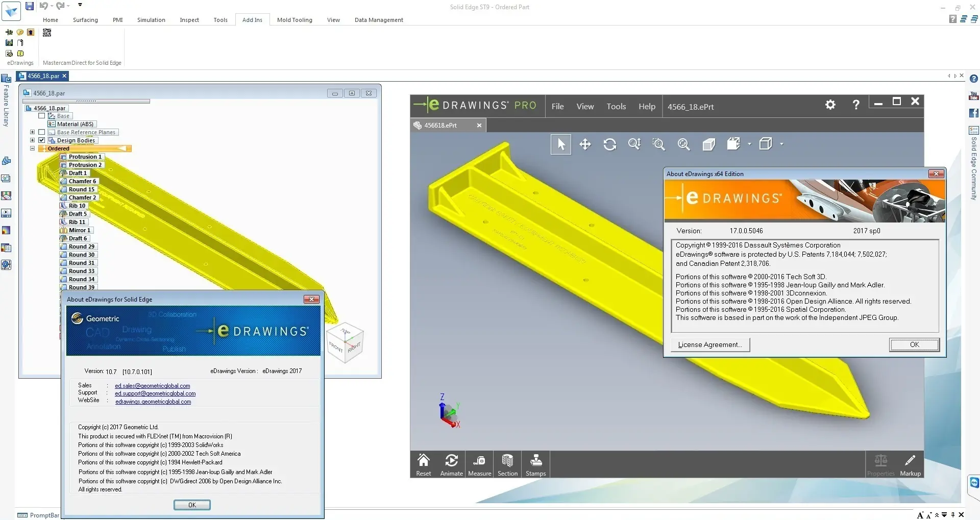Open the undo history dropdown arrow
The height and width of the screenshot is (520, 980).
click(x=52, y=6)
